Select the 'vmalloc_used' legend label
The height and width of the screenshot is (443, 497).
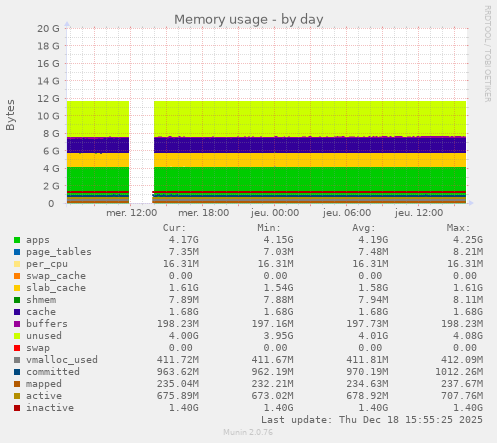(x=62, y=360)
